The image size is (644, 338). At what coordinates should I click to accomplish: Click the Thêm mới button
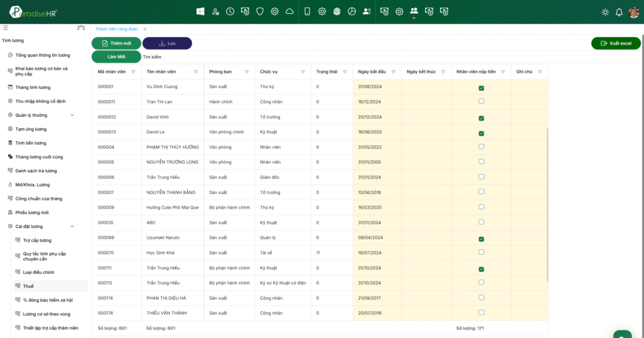pos(116,43)
